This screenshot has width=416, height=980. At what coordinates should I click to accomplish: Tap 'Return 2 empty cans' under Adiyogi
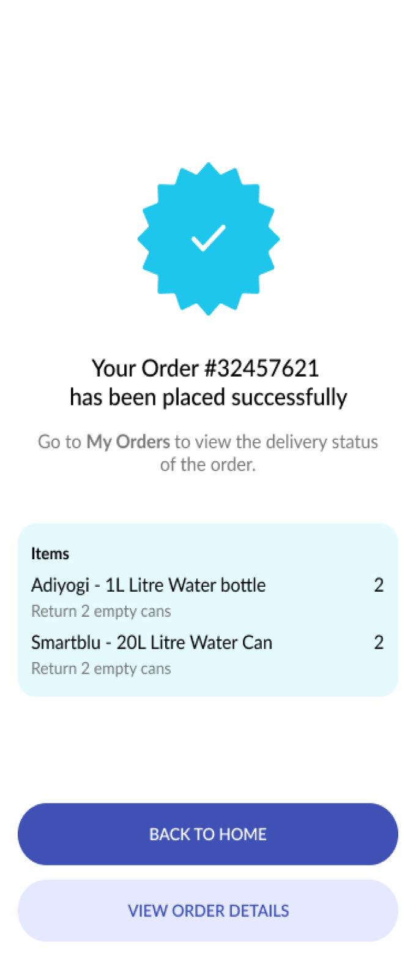[x=101, y=611]
